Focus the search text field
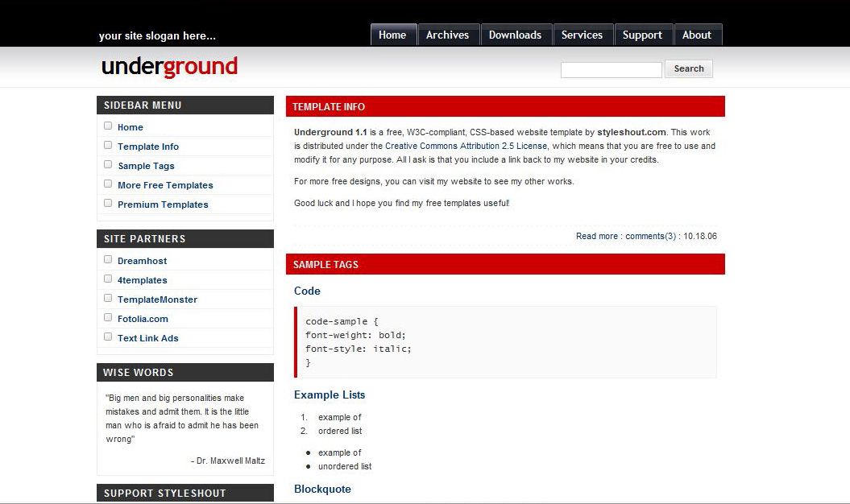The width and height of the screenshot is (850, 504). 611,70
